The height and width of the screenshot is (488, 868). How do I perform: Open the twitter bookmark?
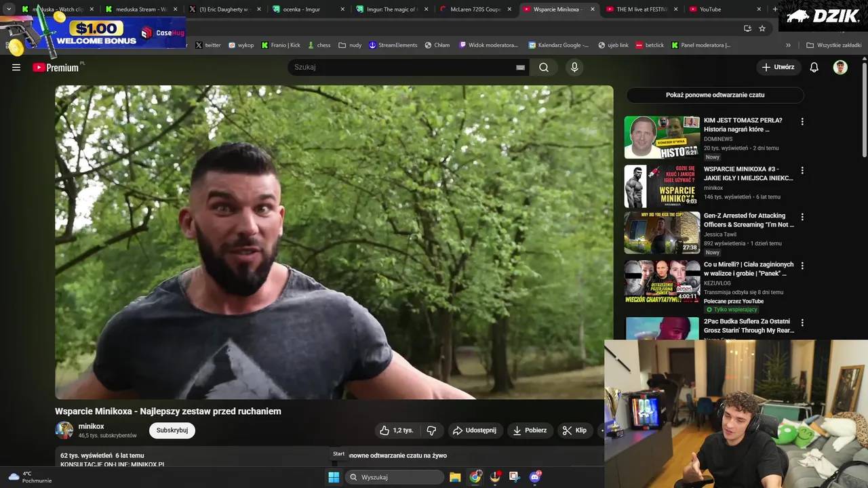[208, 45]
